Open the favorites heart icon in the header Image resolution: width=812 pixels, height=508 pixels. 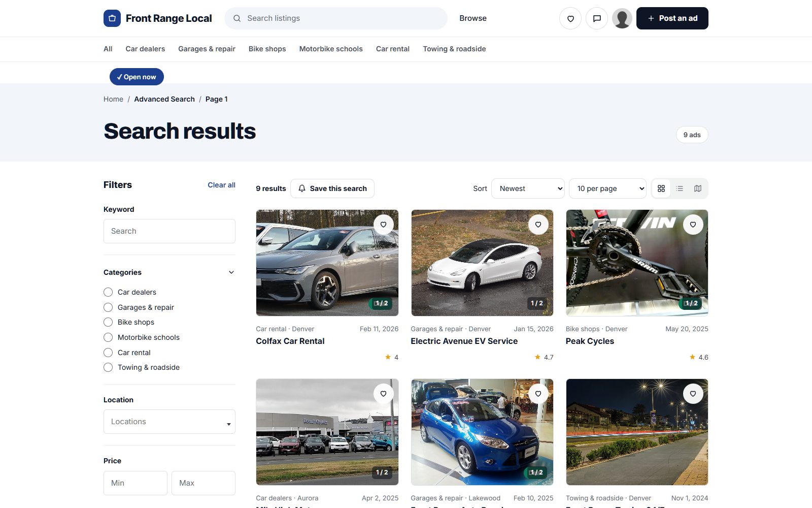click(x=570, y=18)
